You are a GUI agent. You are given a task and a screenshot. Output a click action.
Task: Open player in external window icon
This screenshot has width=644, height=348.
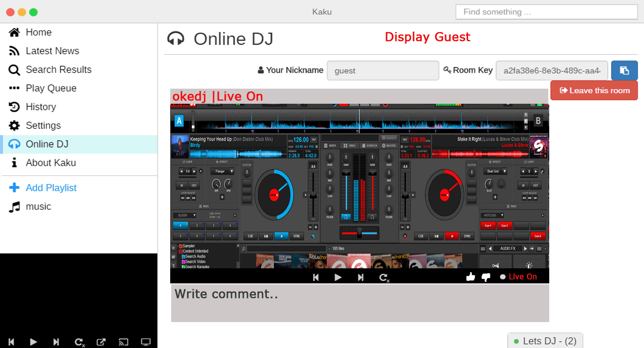coord(101,342)
